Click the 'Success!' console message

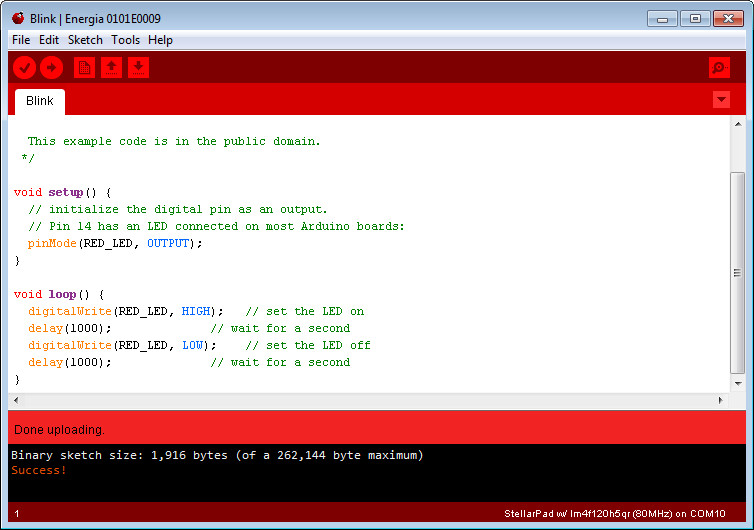(38, 470)
